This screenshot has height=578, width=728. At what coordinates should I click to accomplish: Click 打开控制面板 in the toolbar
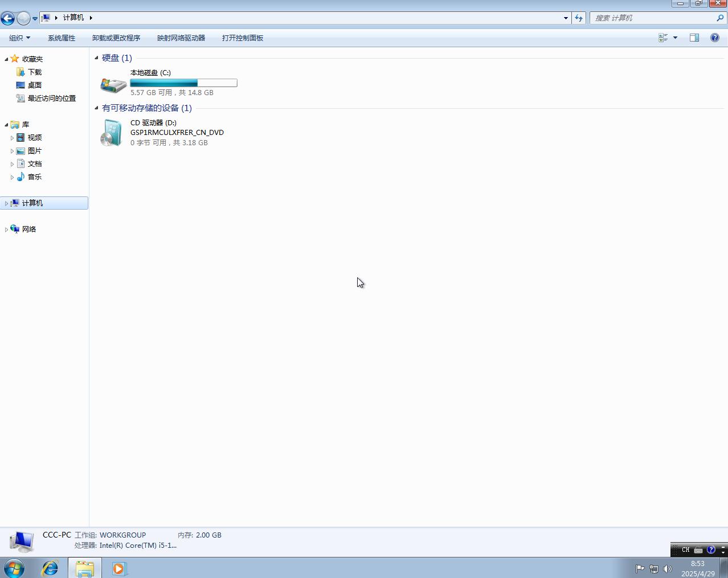point(243,38)
